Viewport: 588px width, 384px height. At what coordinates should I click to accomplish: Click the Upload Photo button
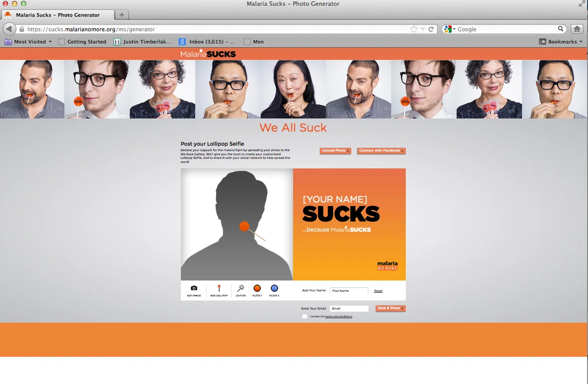tap(335, 151)
